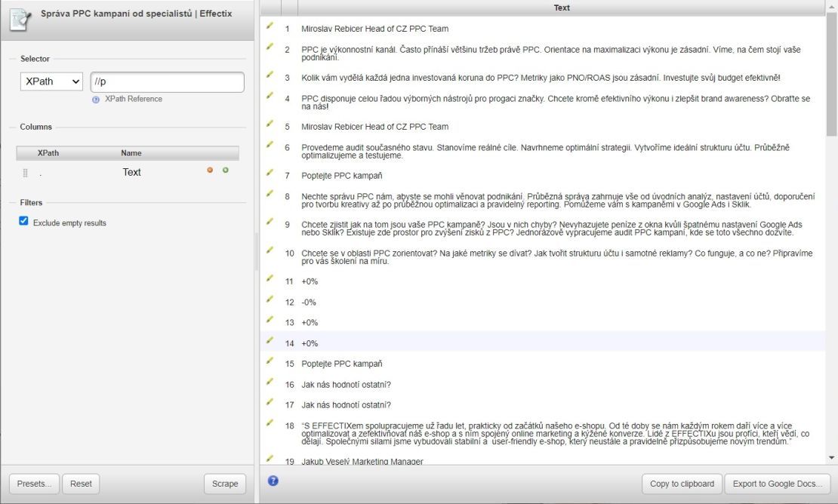Select row 11 '+0%' text
The image size is (838, 504).
click(x=310, y=281)
